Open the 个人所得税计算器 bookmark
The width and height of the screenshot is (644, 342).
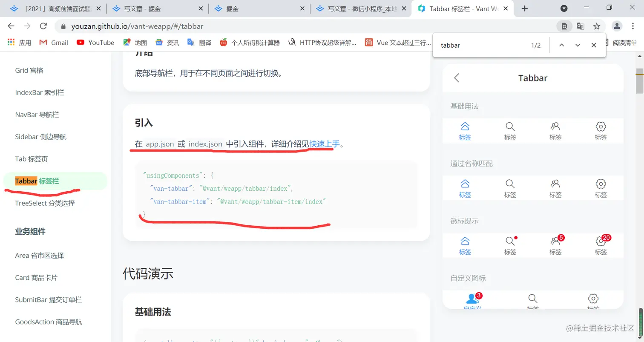tap(250, 42)
